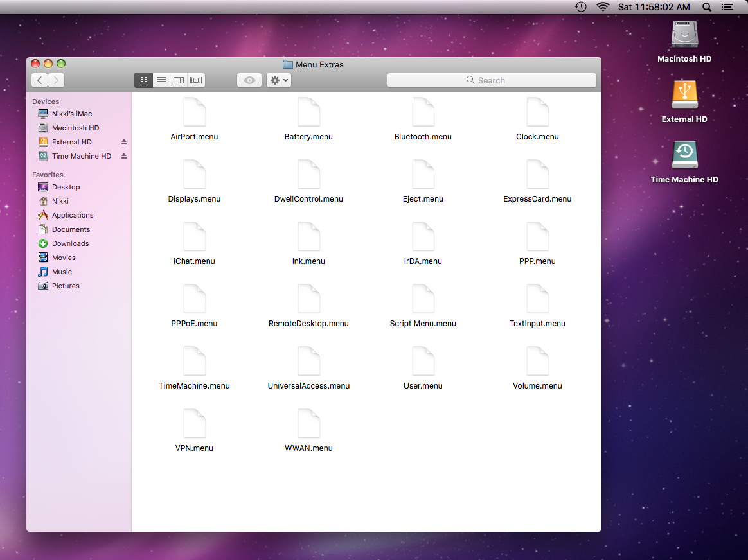Select the Script Menu.menu file icon

click(x=423, y=299)
